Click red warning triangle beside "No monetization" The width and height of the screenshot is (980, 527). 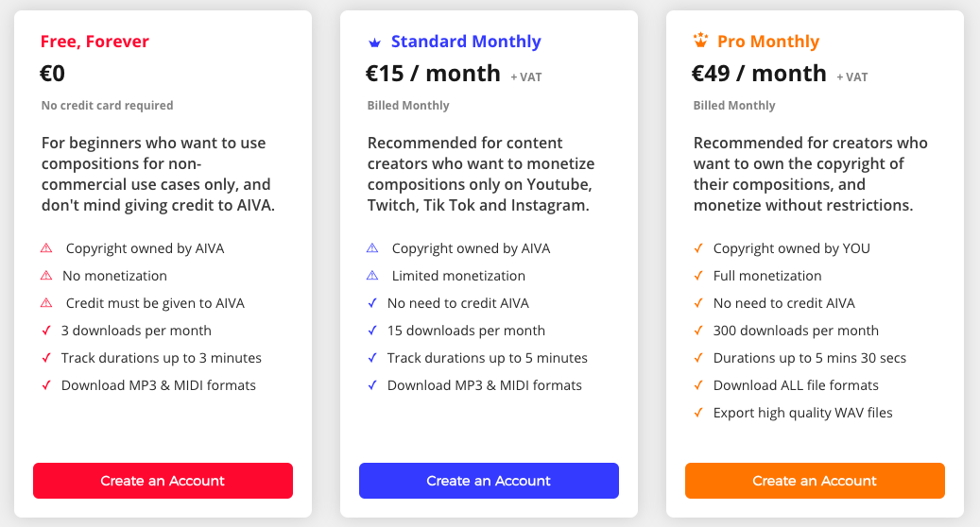click(x=46, y=276)
